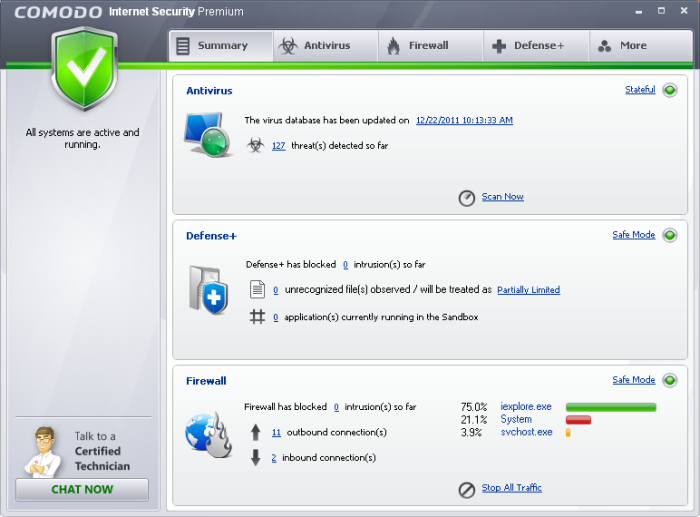700x517 pixels.
Task: Click the iexplore.exe traffic entry
Action: [x=526, y=407]
